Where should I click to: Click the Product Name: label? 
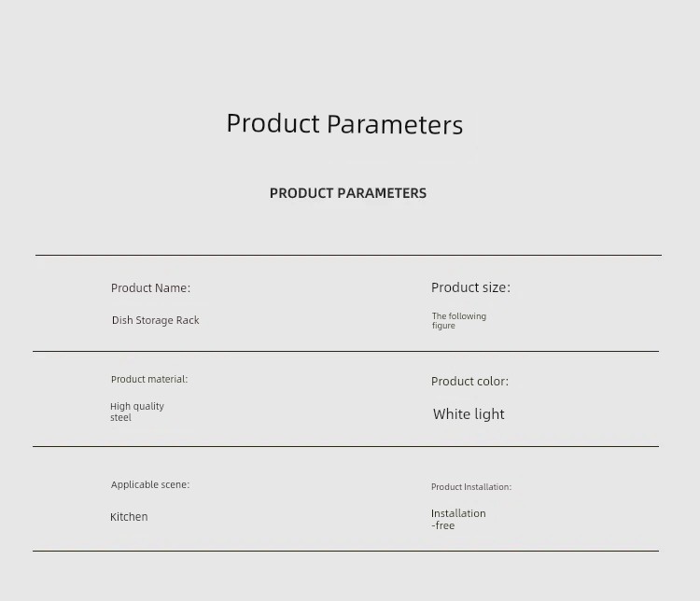point(150,288)
